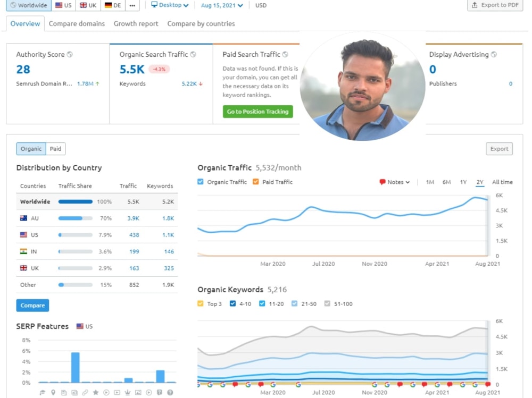Open the Overview tab
Viewport: 532px width, 398px height.
pos(25,24)
